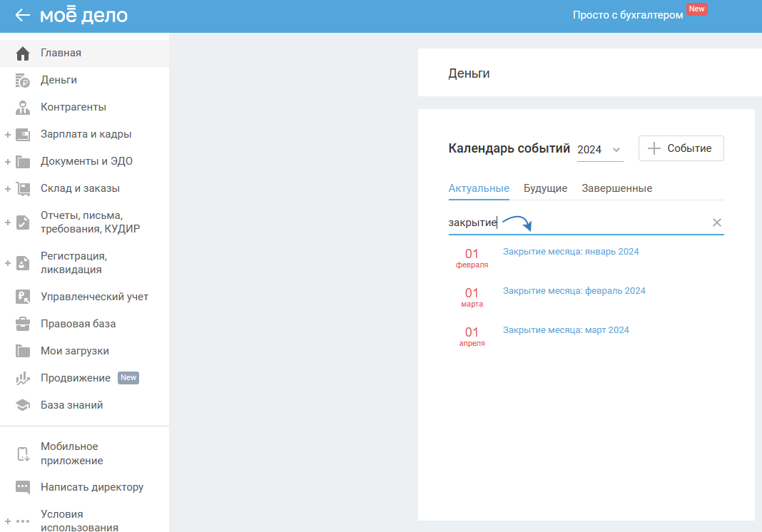
Task: Expand Зарплата и кадры submenu
Action: pos(8,135)
